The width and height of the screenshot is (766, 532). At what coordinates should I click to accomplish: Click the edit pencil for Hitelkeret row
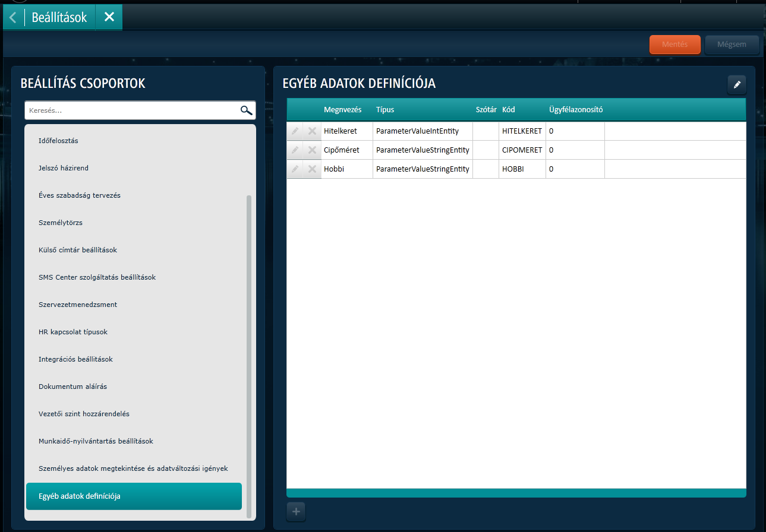(x=295, y=131)
